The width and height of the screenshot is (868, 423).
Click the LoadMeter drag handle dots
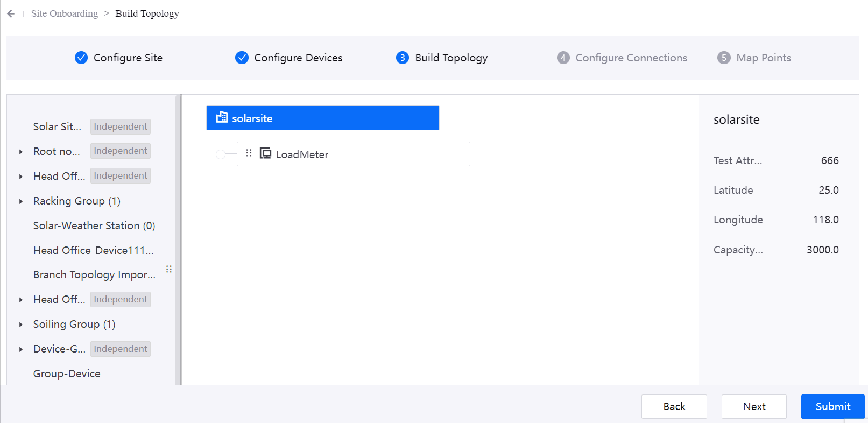249,153
